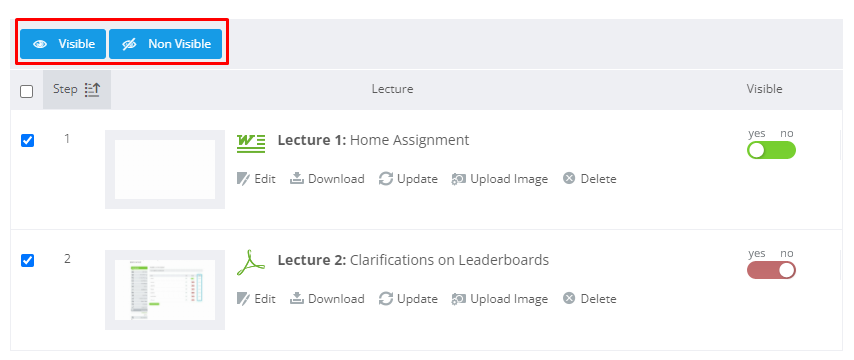This screenshot has width=854, height=360.
Task: Sort by Step column icon
Action: click(92, 90)
